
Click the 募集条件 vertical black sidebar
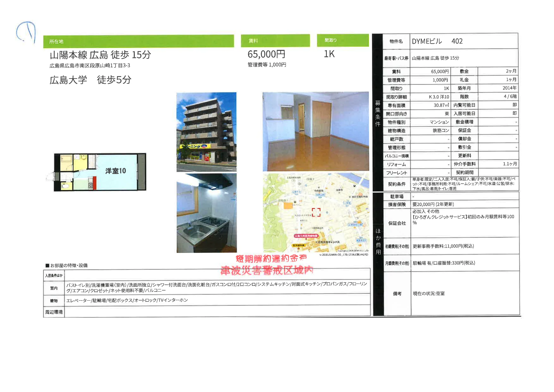click(378, 113)
